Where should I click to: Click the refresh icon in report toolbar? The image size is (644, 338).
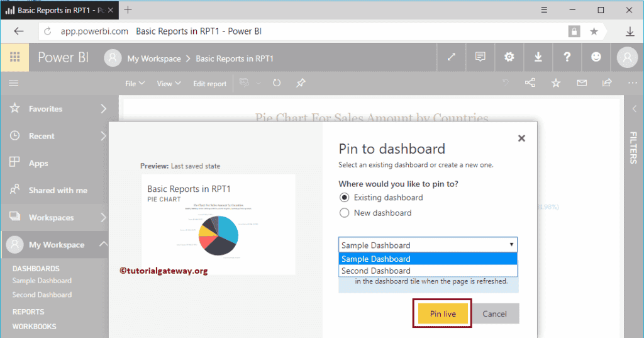[x=277, y=83]
